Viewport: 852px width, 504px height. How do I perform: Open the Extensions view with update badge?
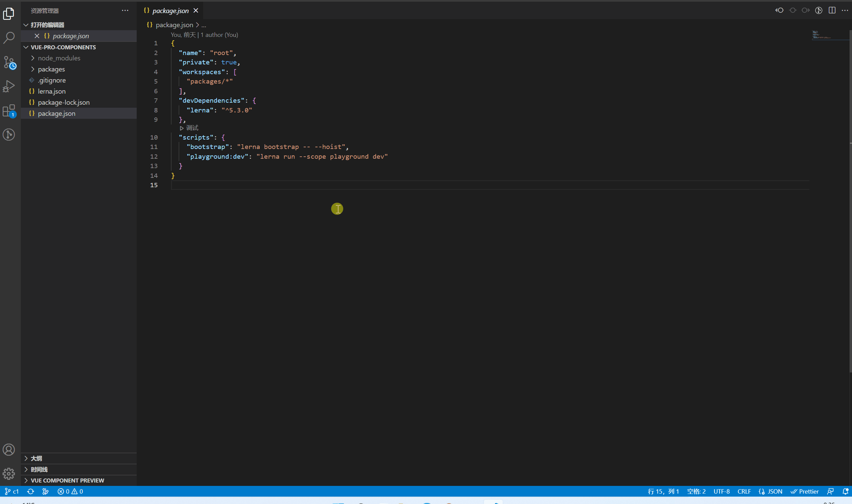9,111
